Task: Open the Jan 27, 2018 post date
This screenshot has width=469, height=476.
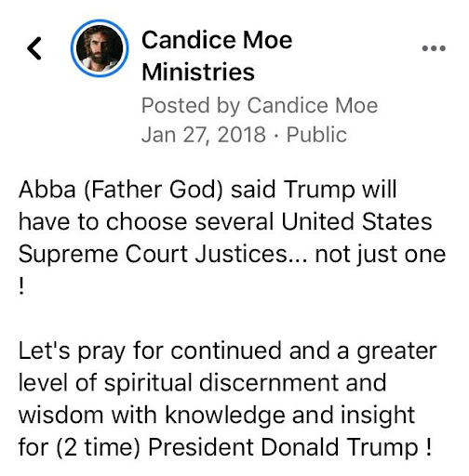Action: click(x=204, y=135)
